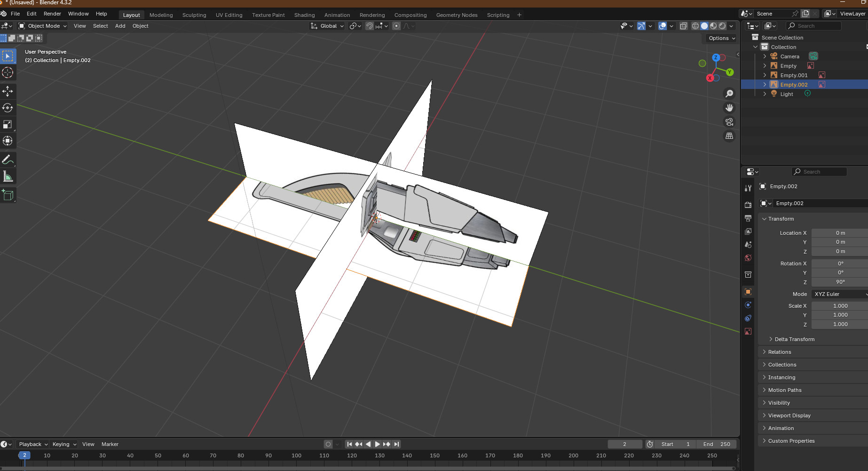Open the Object Data image properties tab
This screenshot has height=471, width=868.
748,331
